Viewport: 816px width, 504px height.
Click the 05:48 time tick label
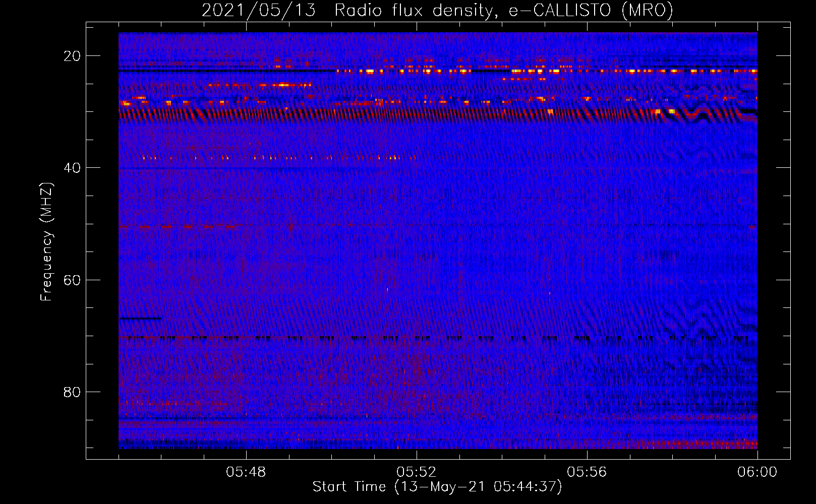[246, 472]
